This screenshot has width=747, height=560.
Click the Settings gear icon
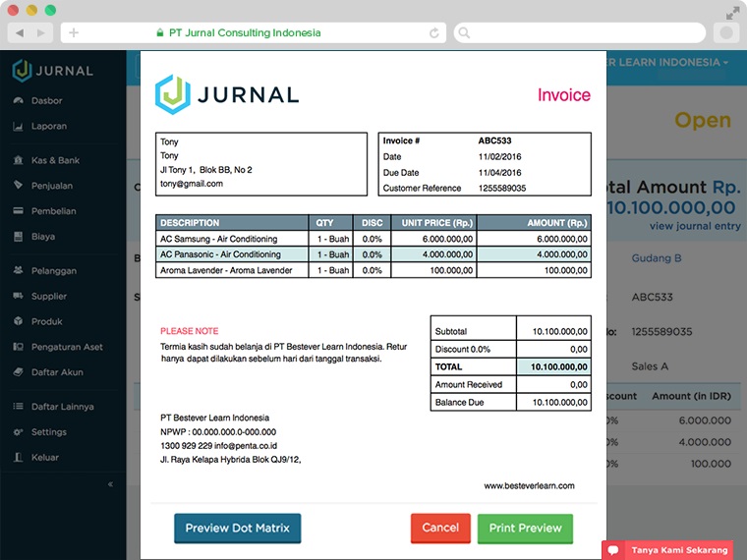19,432
